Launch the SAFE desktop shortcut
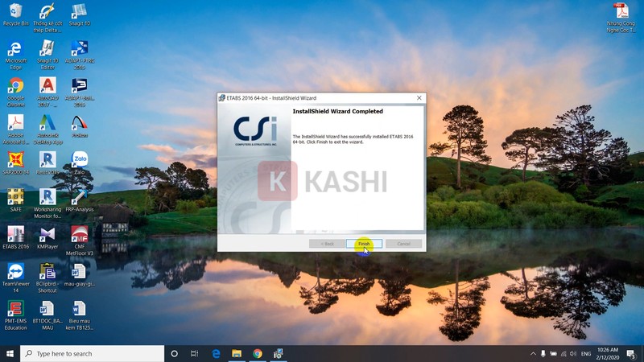Viewport: 644px width, 362px height. coord(15,197)
